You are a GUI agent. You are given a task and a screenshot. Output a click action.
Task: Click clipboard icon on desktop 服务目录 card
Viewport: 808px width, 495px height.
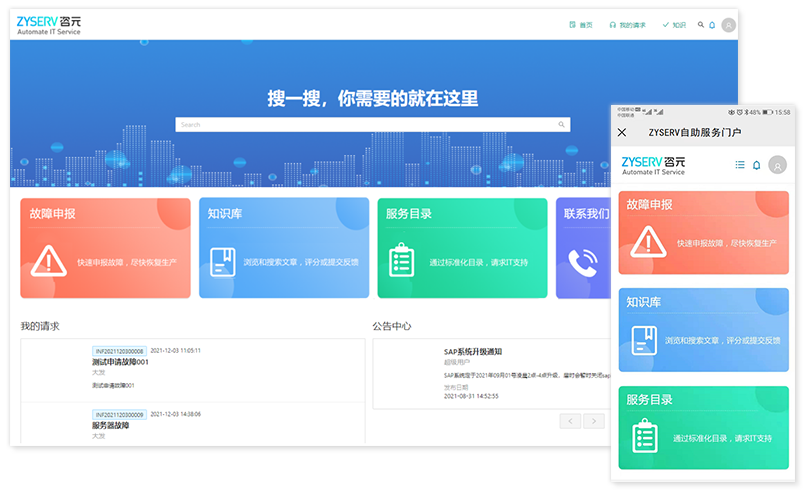click(x=401, y=260)
